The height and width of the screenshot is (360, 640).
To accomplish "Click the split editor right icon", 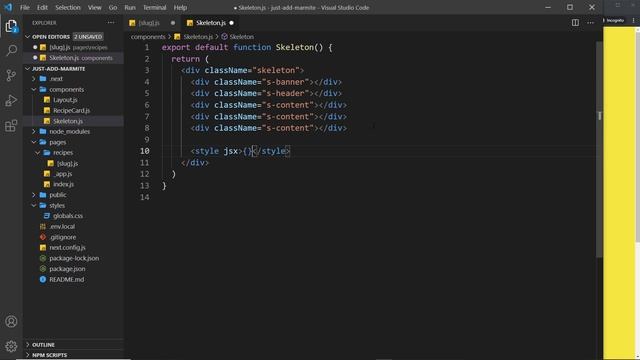I will 575,23.
